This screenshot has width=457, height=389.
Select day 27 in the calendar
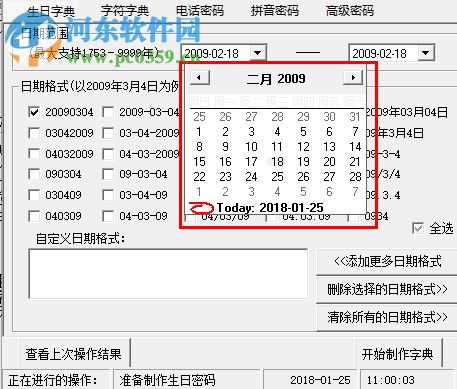pos(329,177)
